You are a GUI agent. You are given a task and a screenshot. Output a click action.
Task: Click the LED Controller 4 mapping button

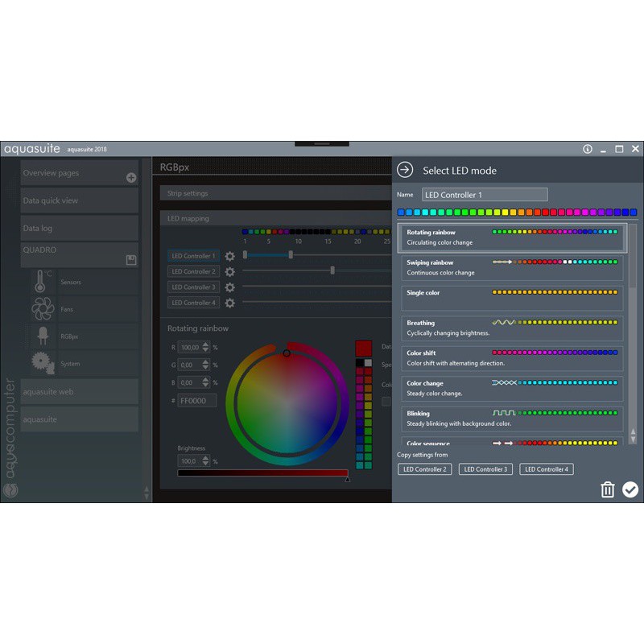coord(193,303)
